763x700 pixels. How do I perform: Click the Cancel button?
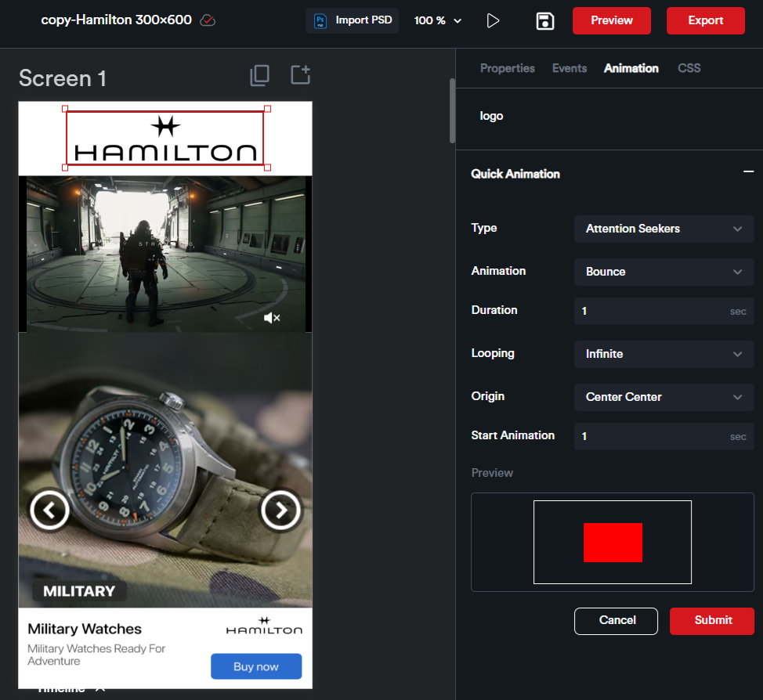click(x=617, y=620)
